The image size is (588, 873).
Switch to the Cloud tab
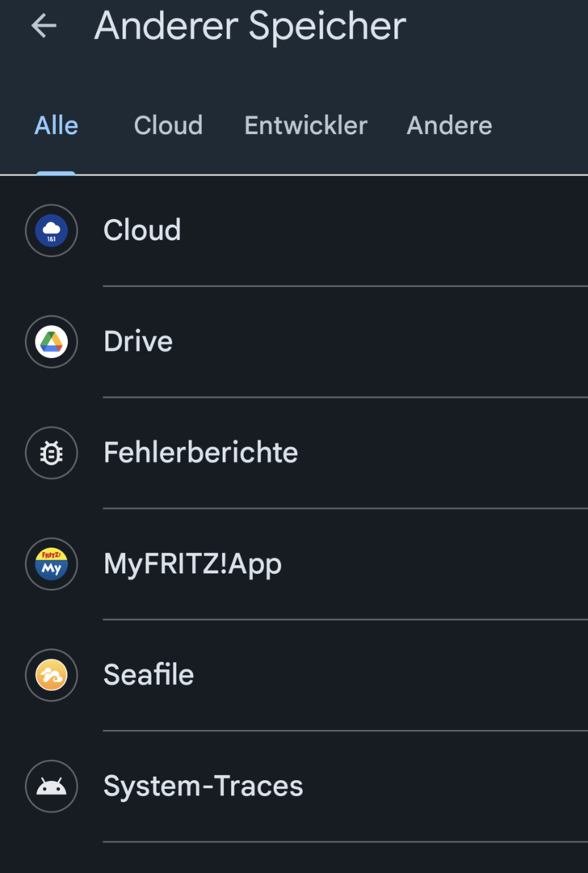(168, 126)
